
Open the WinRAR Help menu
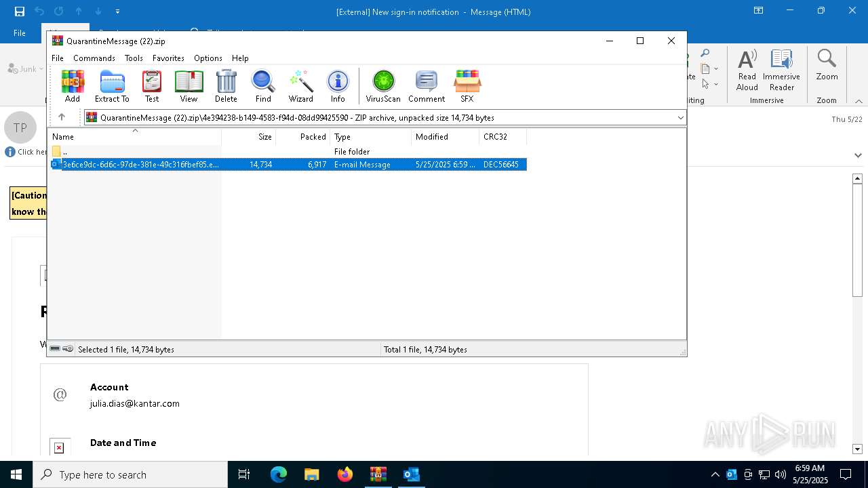pos(240,58)
